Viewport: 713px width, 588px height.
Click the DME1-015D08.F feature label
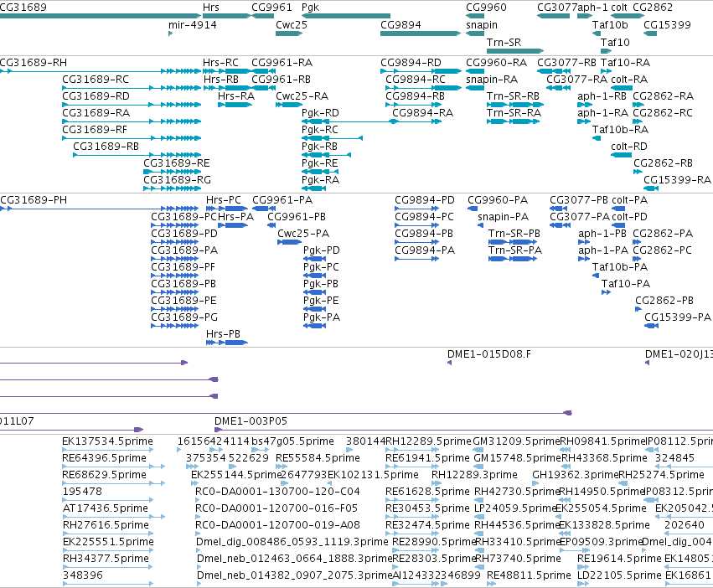pos(488,354)
